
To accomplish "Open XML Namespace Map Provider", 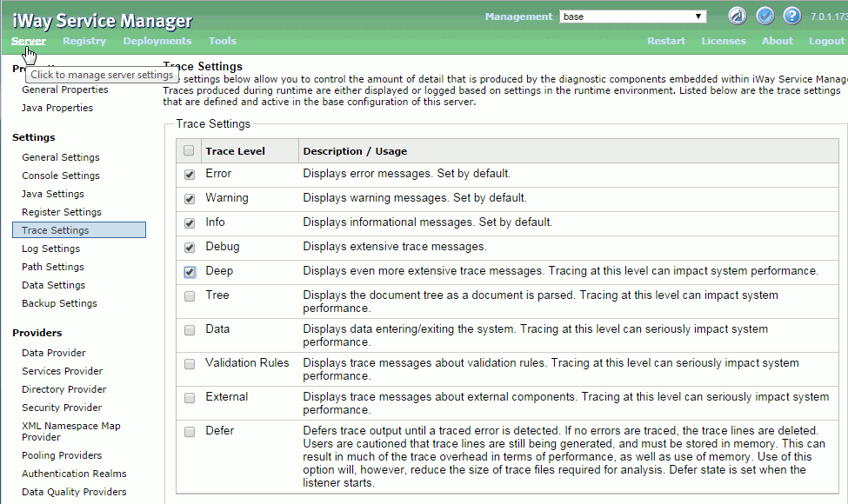I will pos(70,432).
